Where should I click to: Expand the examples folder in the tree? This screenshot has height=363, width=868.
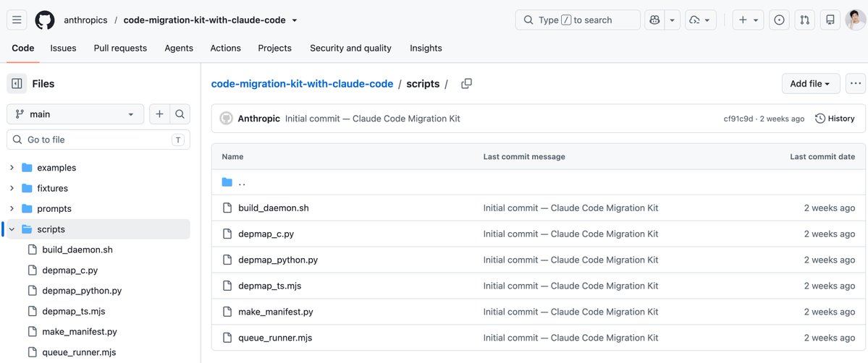(x=12, y=168)
